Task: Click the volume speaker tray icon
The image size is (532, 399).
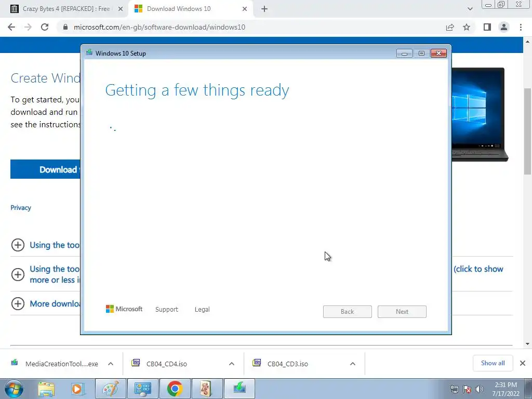Action: (x=479, y=389)
